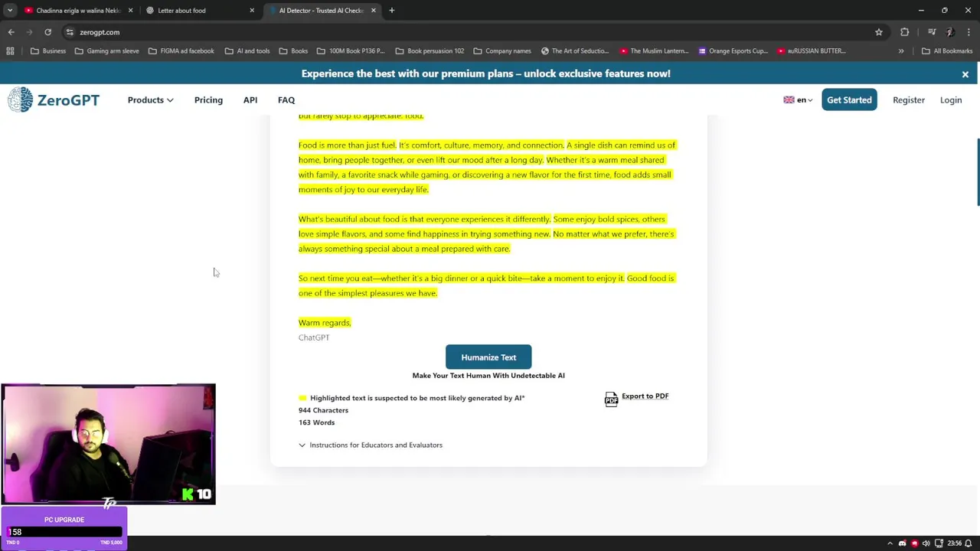Open the apps grid in bookmarks bar

pos(10,51)
